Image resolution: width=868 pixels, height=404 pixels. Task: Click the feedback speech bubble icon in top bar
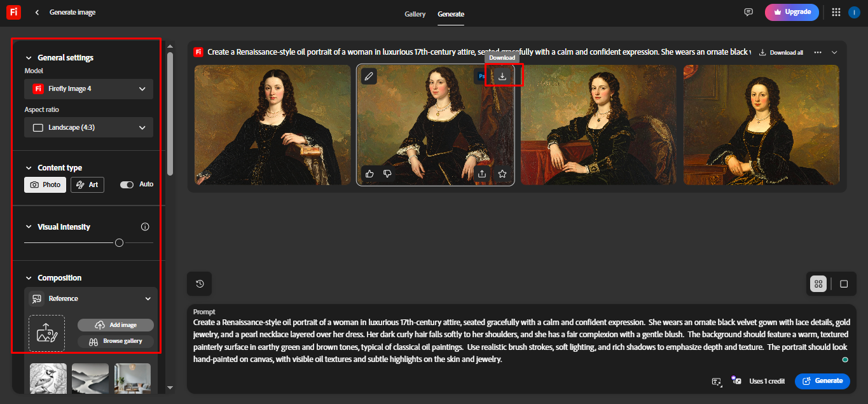[748, 11]
